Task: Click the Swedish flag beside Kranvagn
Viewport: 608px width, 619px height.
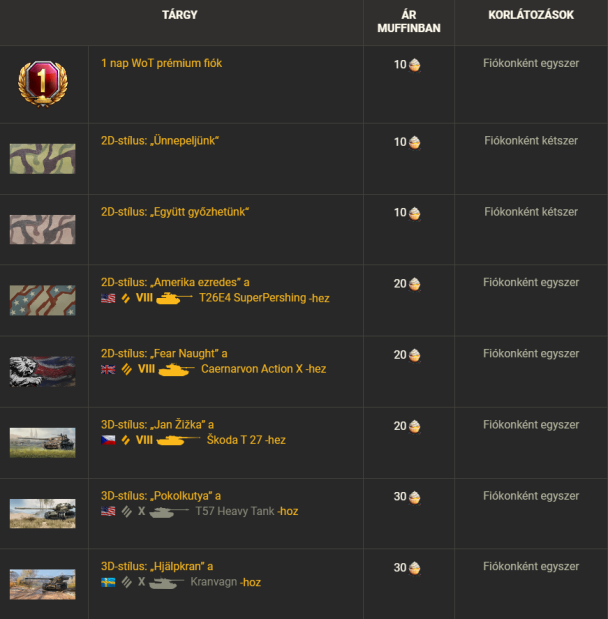Action: click(108, 582)
